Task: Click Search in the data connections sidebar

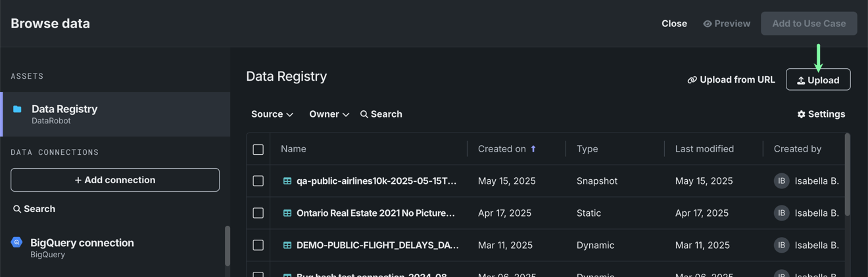Action: [34, 209]
